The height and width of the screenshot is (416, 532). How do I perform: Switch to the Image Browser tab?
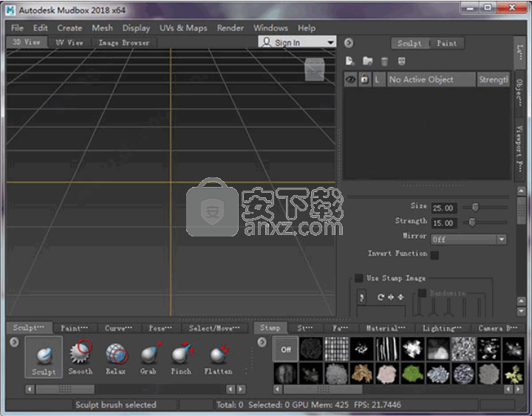click(x=124, y=42)
